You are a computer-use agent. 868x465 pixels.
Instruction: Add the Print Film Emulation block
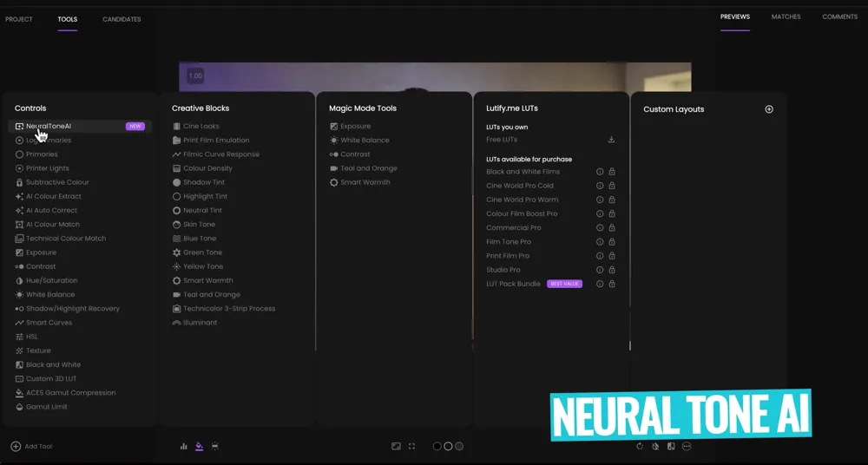point(215,140)
